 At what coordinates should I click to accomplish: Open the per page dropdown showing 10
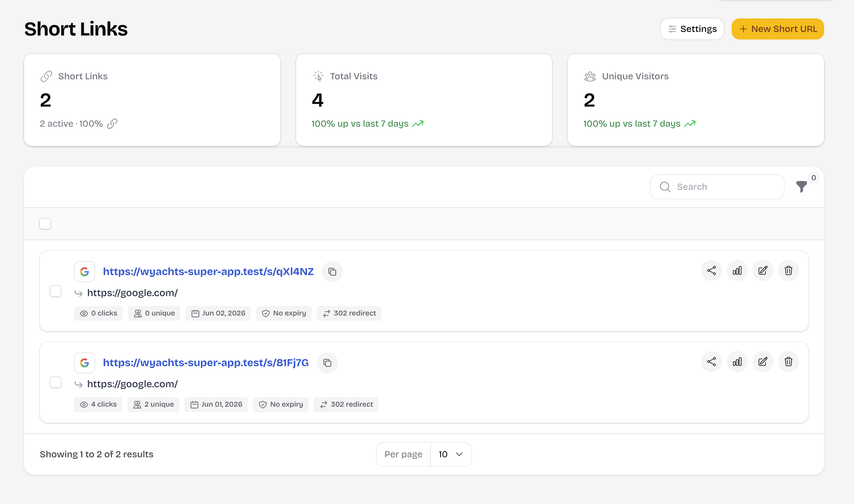(451, 454)
